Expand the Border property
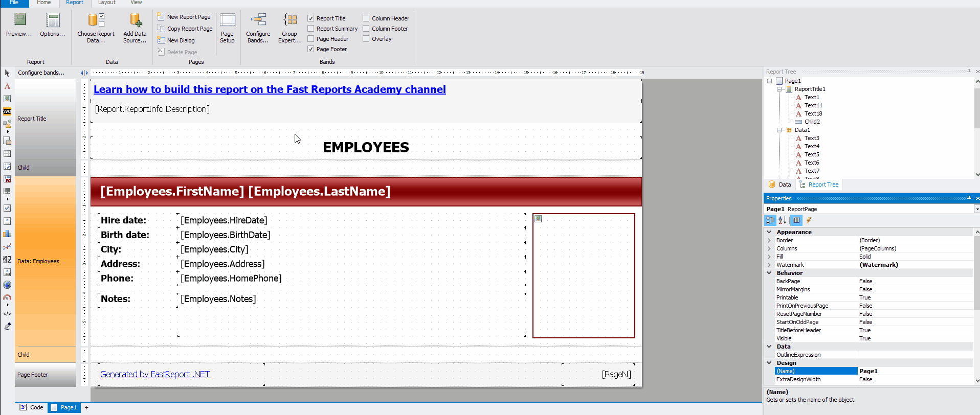980x415 pixels. tap(769, 240)
